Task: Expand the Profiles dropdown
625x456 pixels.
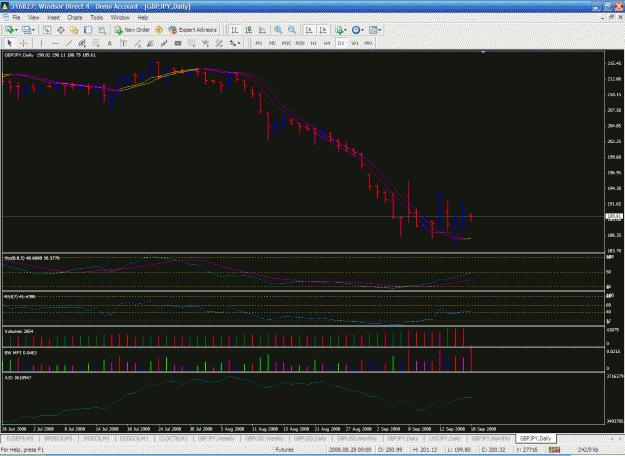Action: click(x=33, y=30)
